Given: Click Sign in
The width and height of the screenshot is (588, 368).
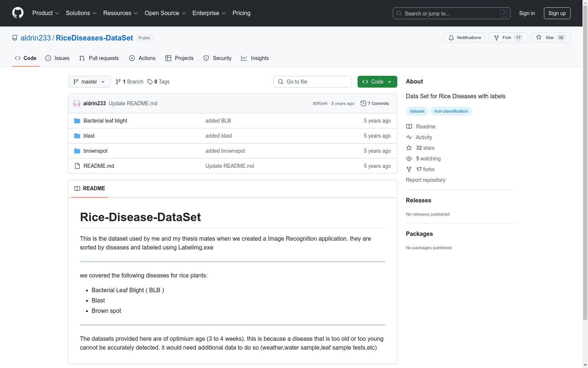Looking at the screenshot, I should coord(527,13).
